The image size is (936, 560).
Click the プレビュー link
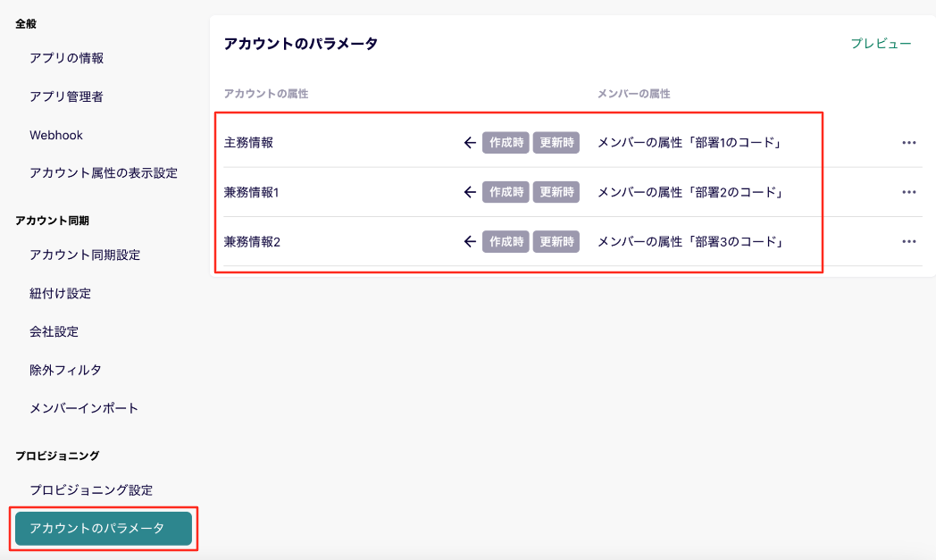881,44
